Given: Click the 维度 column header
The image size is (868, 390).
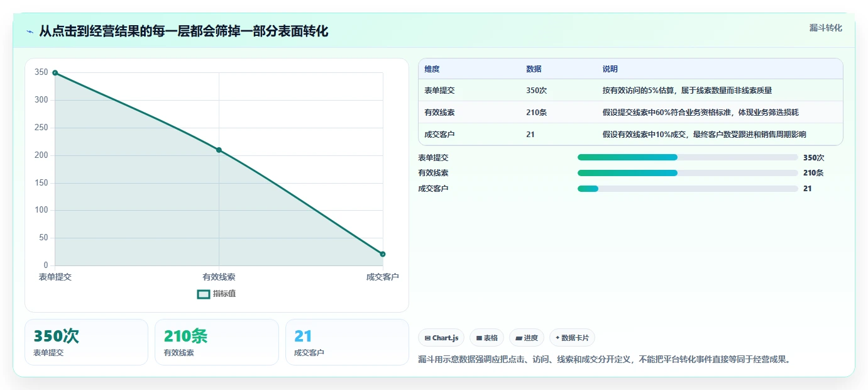Looking at the screenshot, I should click(432, 69).
